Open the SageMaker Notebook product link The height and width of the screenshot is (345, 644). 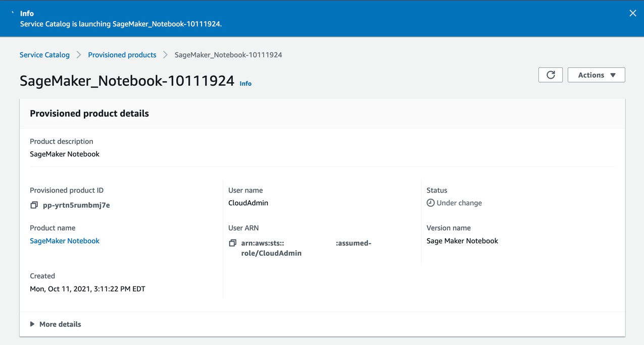pos(65,241)
